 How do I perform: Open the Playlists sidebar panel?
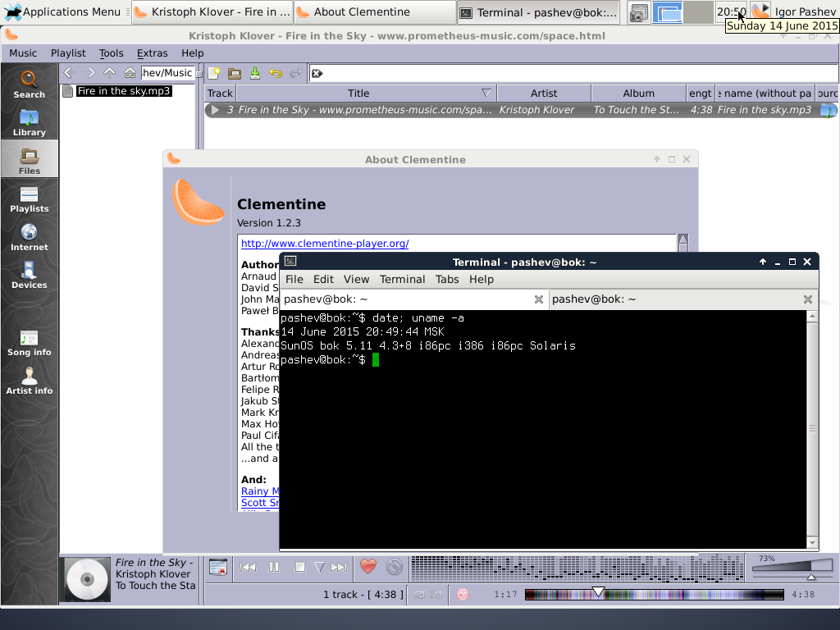click(29, 199)
